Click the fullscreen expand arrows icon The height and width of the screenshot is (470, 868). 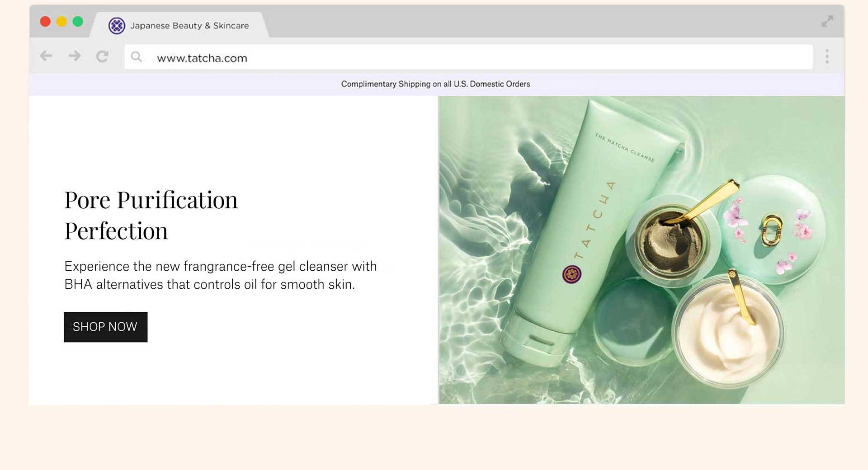(827, 21)
